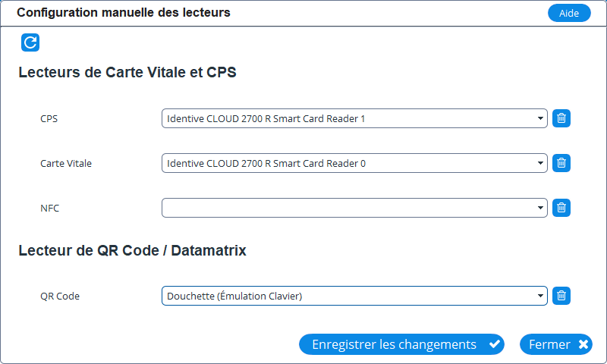Remove the QR Code reader via trash icon
607x364 pixels.
point(561,296)
